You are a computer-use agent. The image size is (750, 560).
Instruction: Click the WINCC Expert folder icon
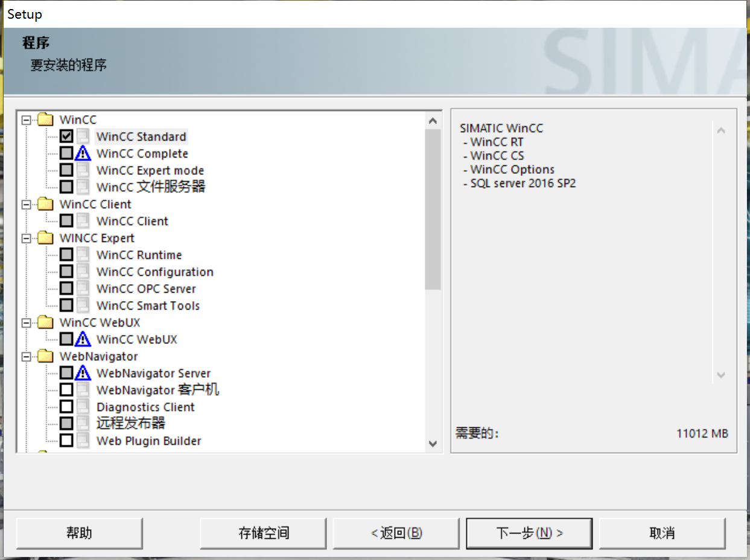click(46, 238)
